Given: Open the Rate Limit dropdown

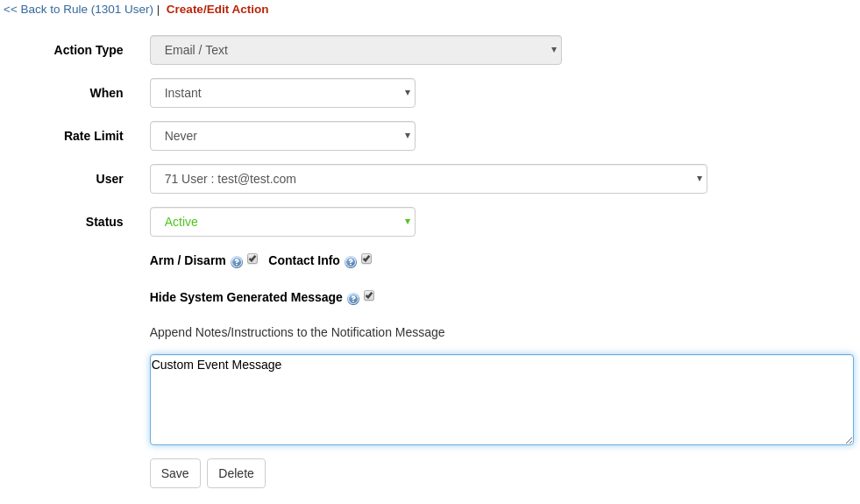Looking at the screenshot, I should pos(282,136).
